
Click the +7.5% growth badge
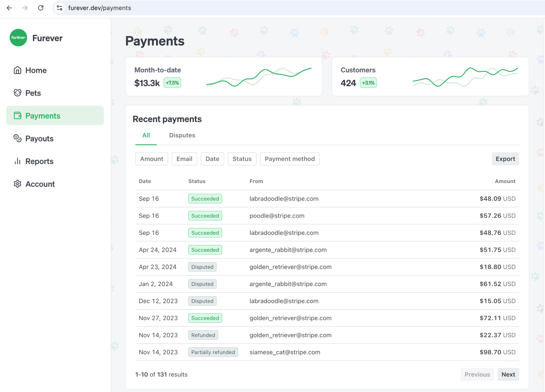coord(172,83)
